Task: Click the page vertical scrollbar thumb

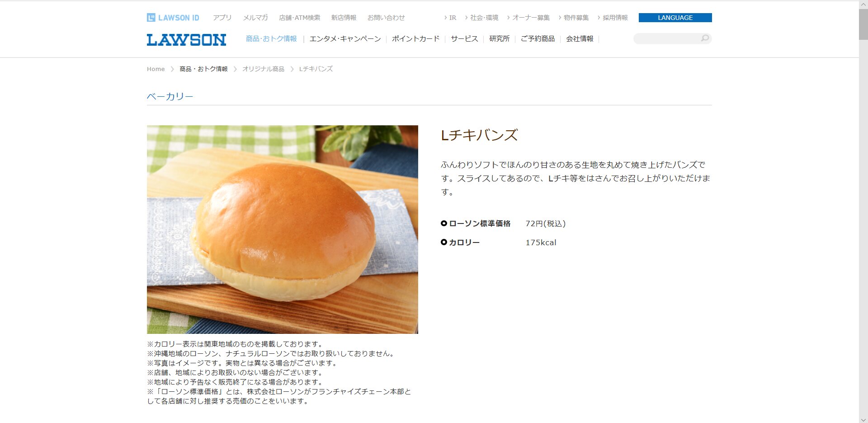Action: click(x=863, y=24)
